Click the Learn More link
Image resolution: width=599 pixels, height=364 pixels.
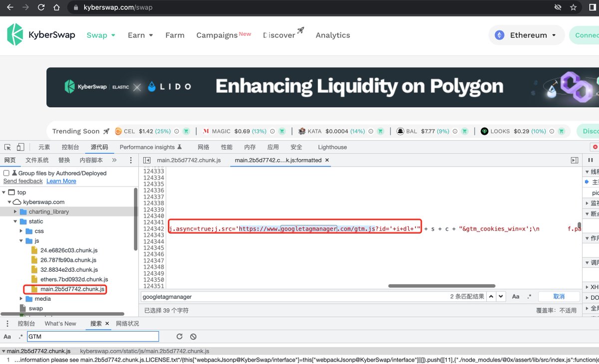pyautogui.click(x=61, y=181)
